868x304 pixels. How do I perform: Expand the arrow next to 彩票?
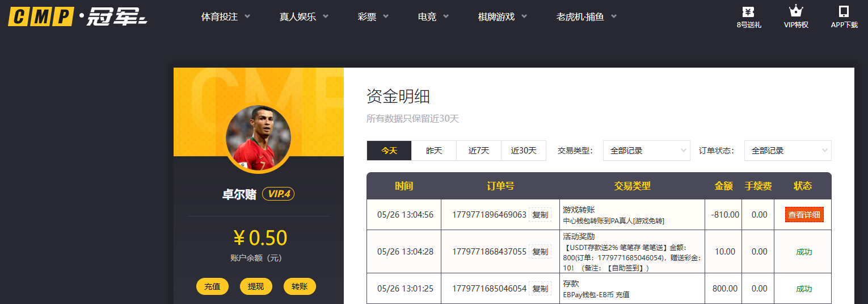(x=386, y=16)
